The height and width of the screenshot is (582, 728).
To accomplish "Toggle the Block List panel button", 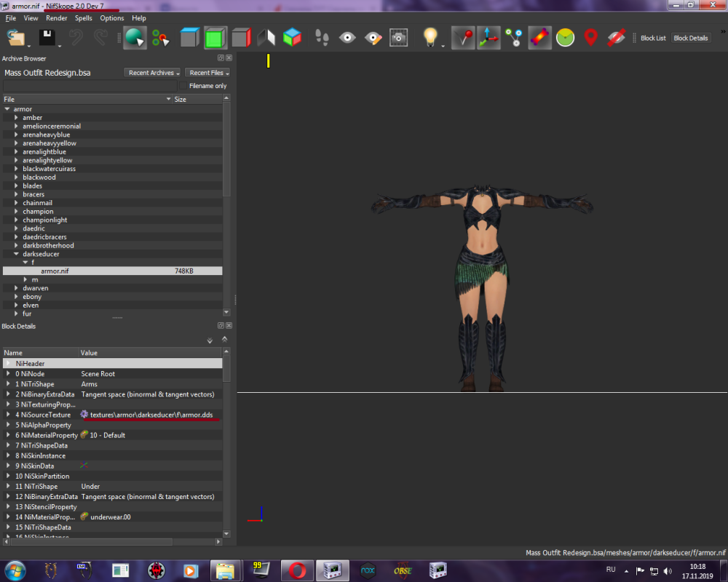I will point(653,38).
